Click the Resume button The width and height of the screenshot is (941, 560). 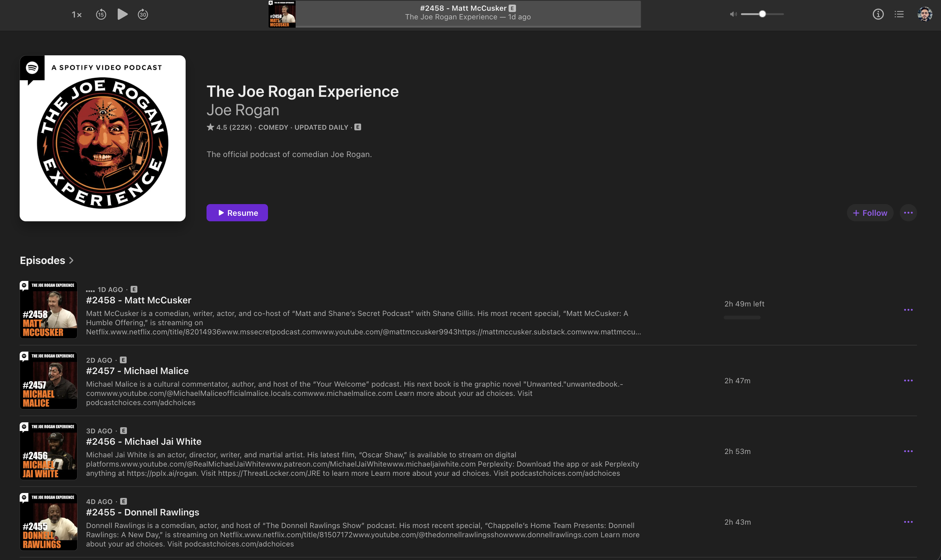[237, 213]
